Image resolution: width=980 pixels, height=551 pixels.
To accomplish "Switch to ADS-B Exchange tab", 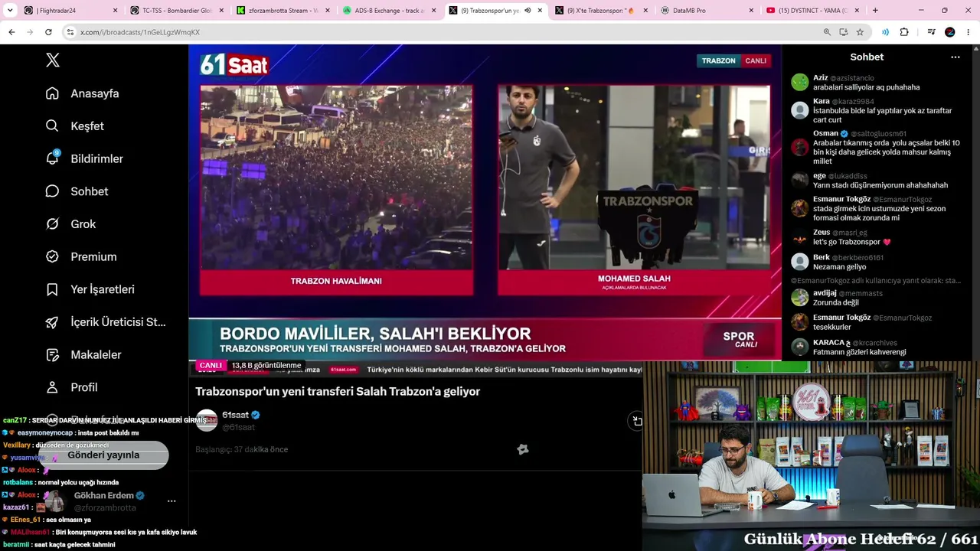I will (x=388, y=11).
